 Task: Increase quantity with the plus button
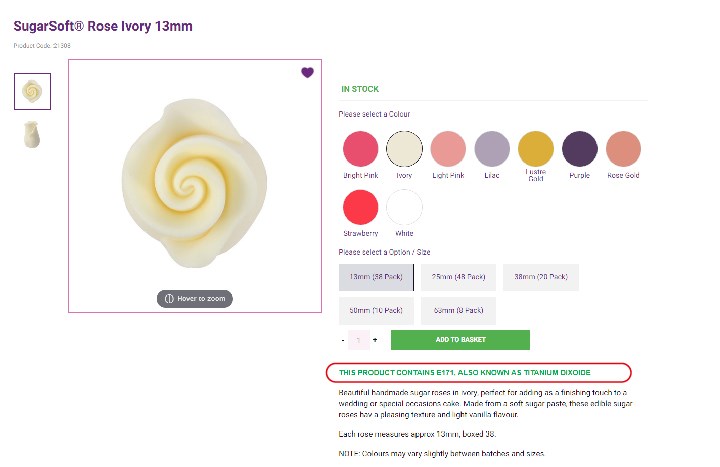(x=375, y=340)
